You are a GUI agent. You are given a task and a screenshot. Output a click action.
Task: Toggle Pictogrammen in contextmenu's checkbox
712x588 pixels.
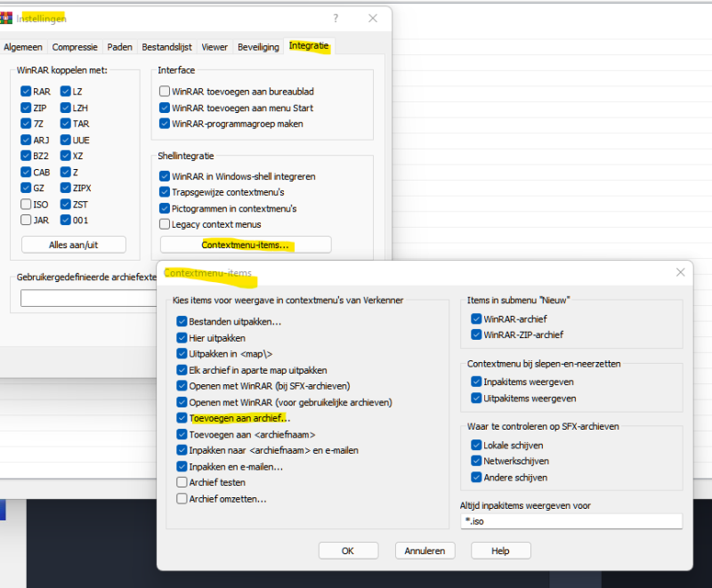[x=165, y=208]
